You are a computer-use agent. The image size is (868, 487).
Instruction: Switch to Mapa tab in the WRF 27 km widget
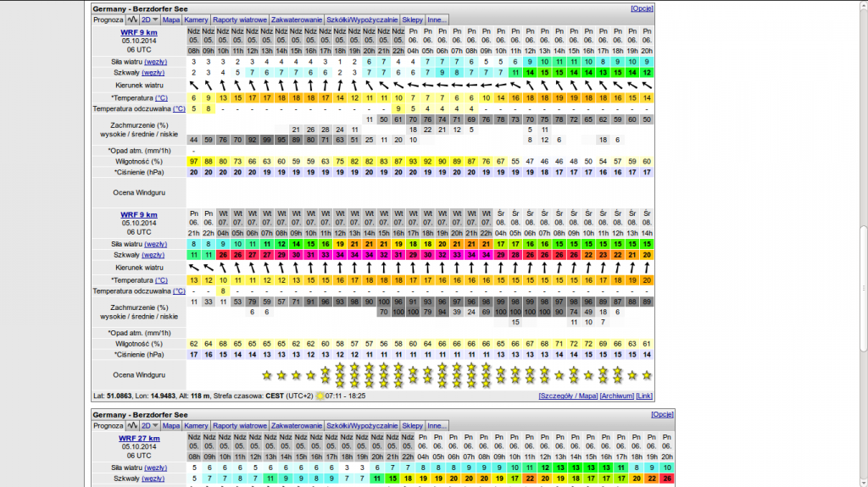point(171,425)
